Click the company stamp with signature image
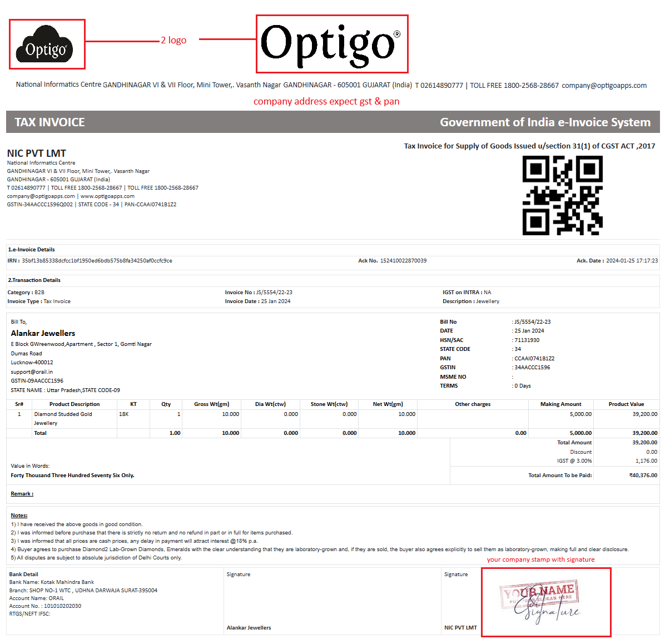670x644 pixels. (545, 602)
